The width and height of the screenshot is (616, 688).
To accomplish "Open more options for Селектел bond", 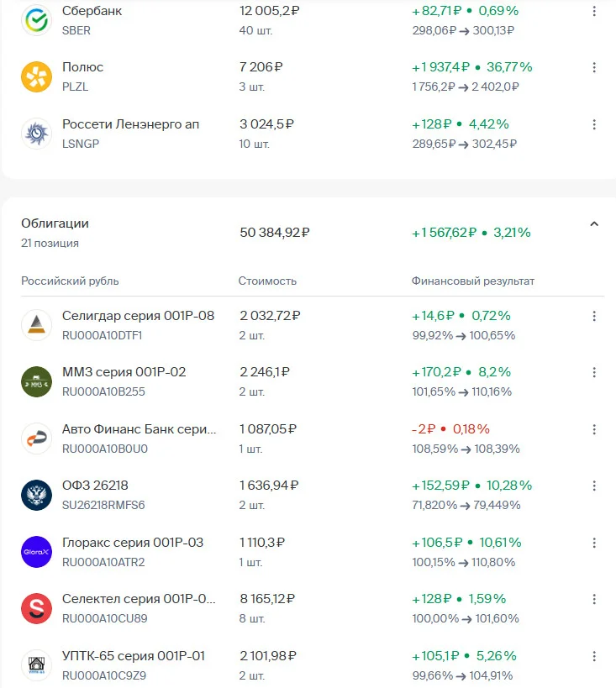I will [x=594, y=599].
